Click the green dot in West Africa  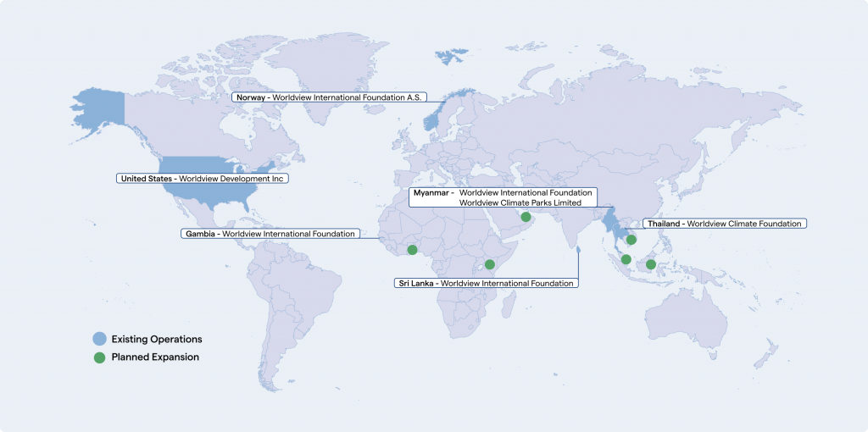(412, 250)
